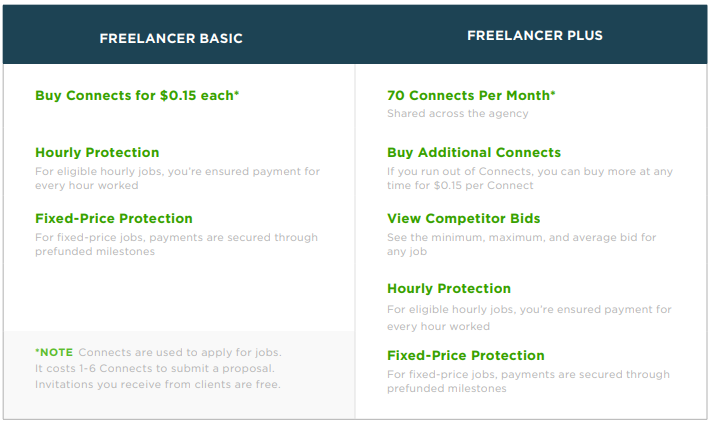Click the "See the minimum, maximum" bid description
The height and width of the screenshot is (422, 709).
coord(521,244)
